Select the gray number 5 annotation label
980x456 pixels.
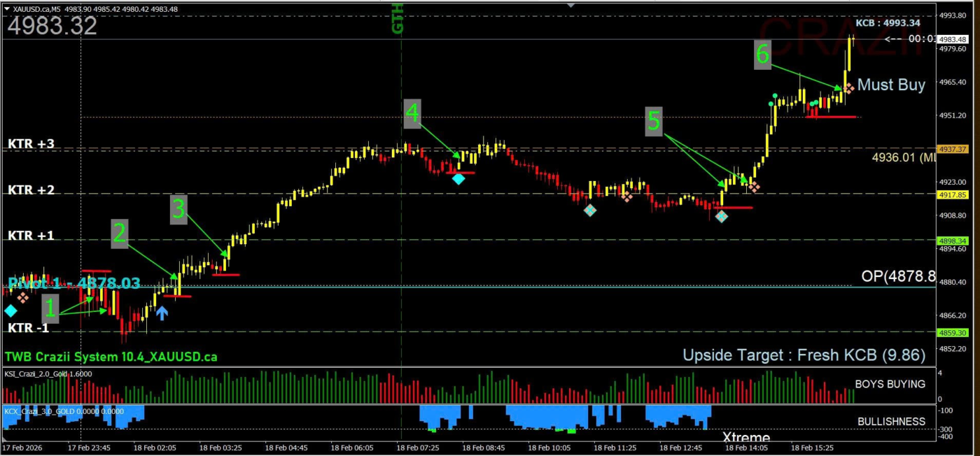pyautogui.click(x=653, y=121)
